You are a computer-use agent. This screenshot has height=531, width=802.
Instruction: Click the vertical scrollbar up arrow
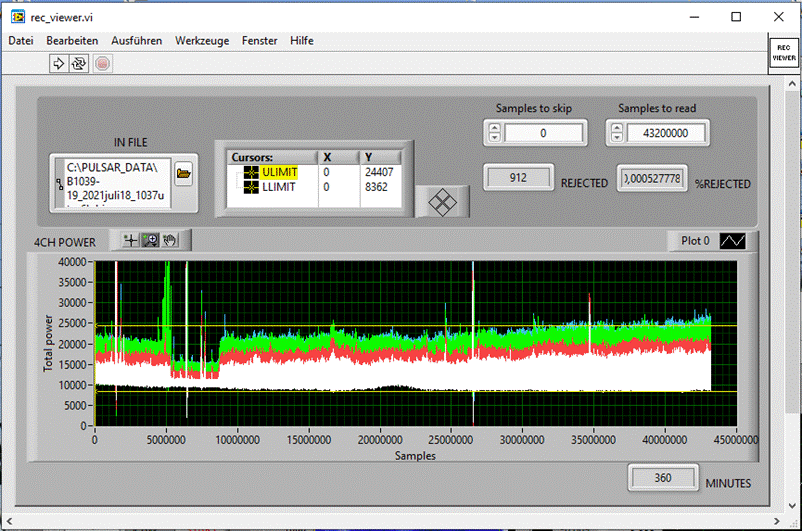(792, 83)
